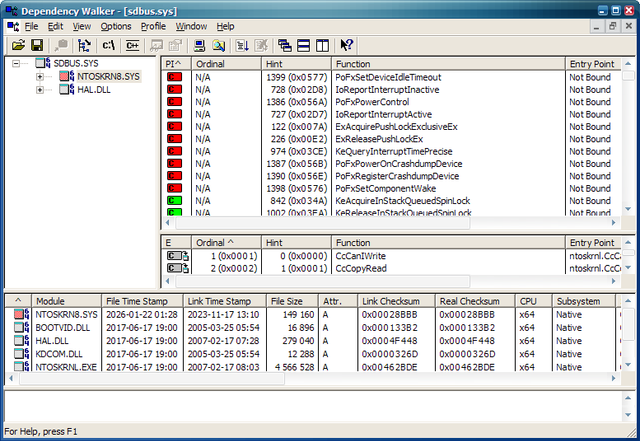Click the greyed-out Stop Profiling icon
Viewport: 640px width, 441px height.
click(261, 45)
